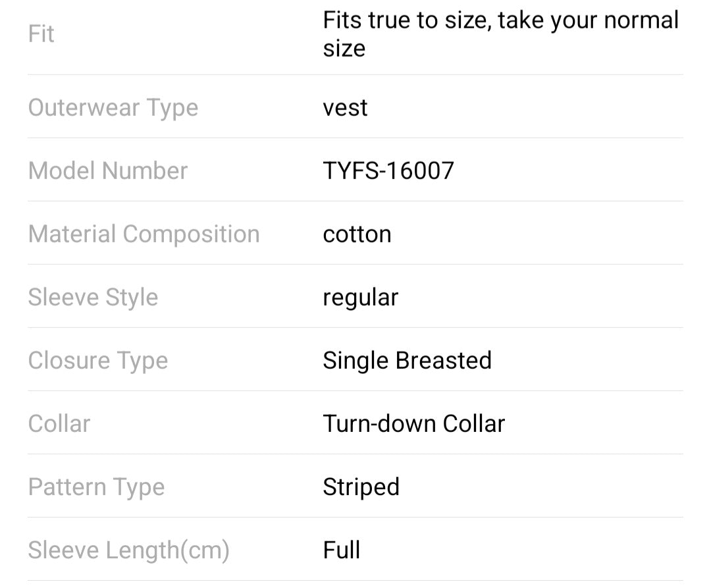711x588 pixels.
Task: Click the "Outerwear Type" label
Action: 113,107
